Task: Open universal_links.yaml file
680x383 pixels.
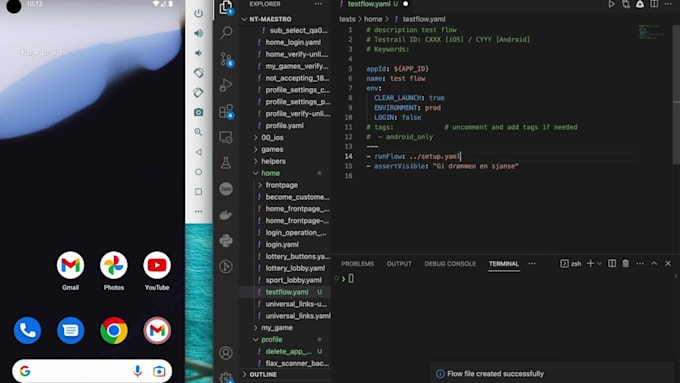Action: click(x=298, y=316)
